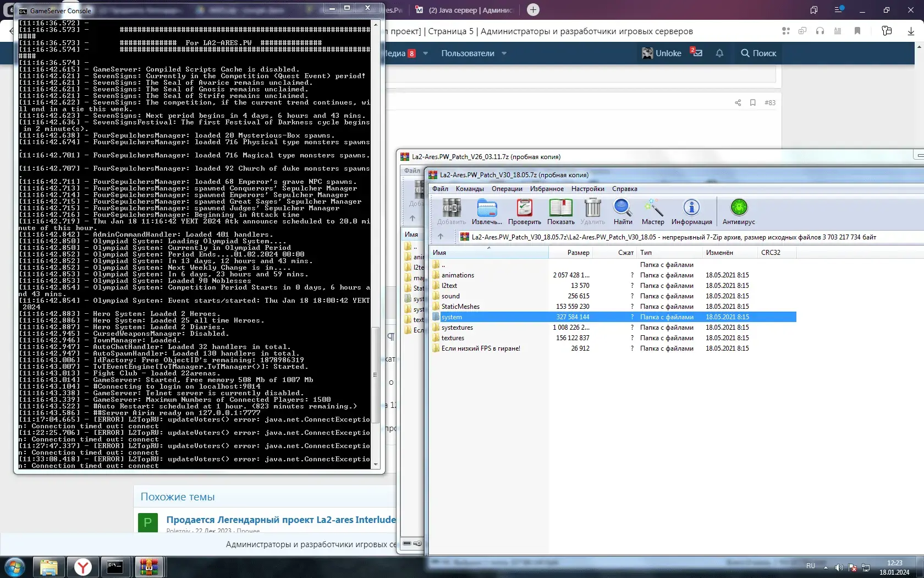Open the Команды menu
The height and width of the screenshot is (578, 924).
click(x=469, y=189)
